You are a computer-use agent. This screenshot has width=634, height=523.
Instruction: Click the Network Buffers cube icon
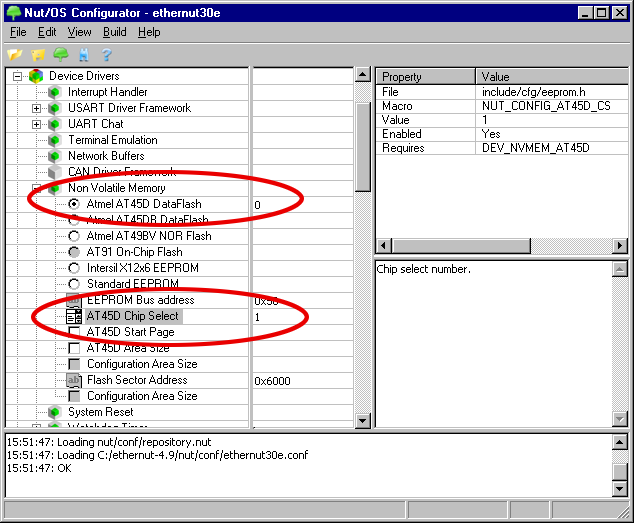pos(55,156)
